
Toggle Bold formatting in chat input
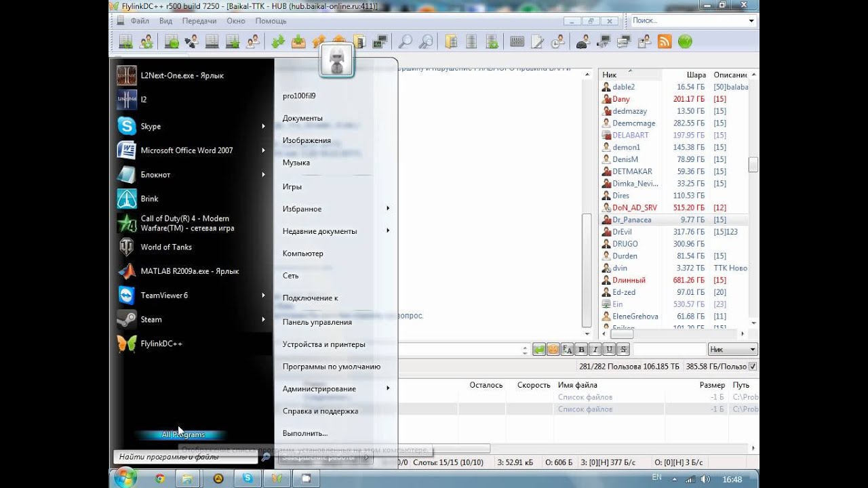(581, 349)
